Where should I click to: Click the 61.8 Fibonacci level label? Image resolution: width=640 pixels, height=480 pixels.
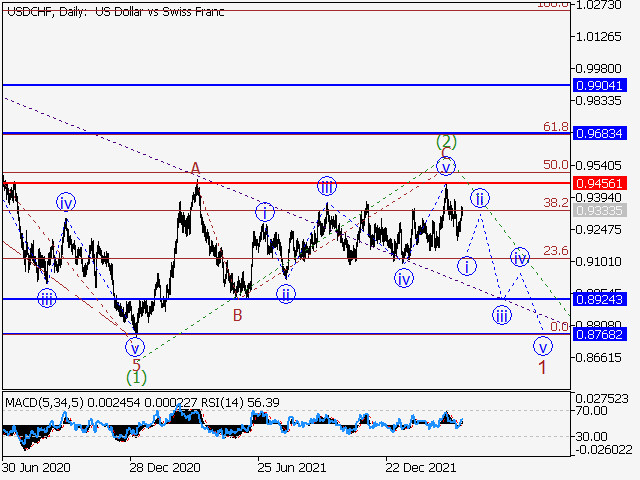click(556, 127)
